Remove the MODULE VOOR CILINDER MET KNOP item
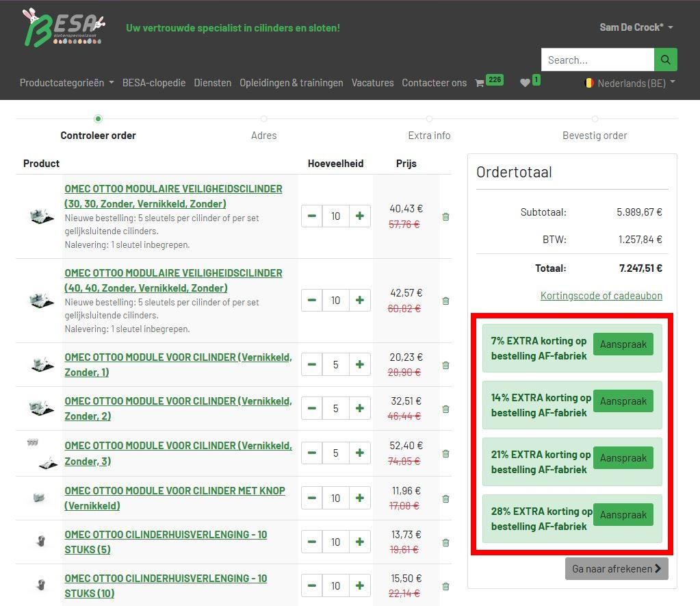The image size is (700, 606). tap(445, 498)
